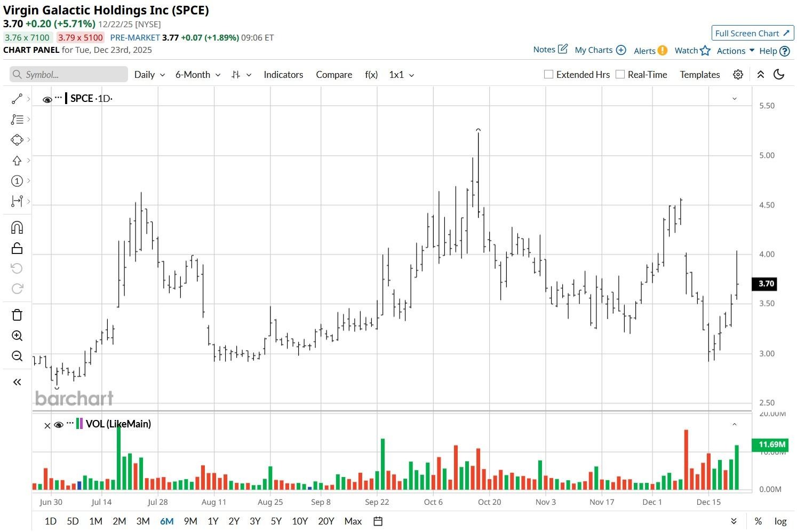Screen dimensions: 797x532
Task: Change the bar chart type dropdown
Action: click(x=241, y=75)
